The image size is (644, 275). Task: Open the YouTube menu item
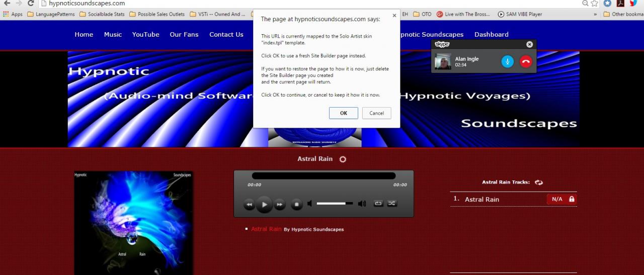(x=145, y=34)
